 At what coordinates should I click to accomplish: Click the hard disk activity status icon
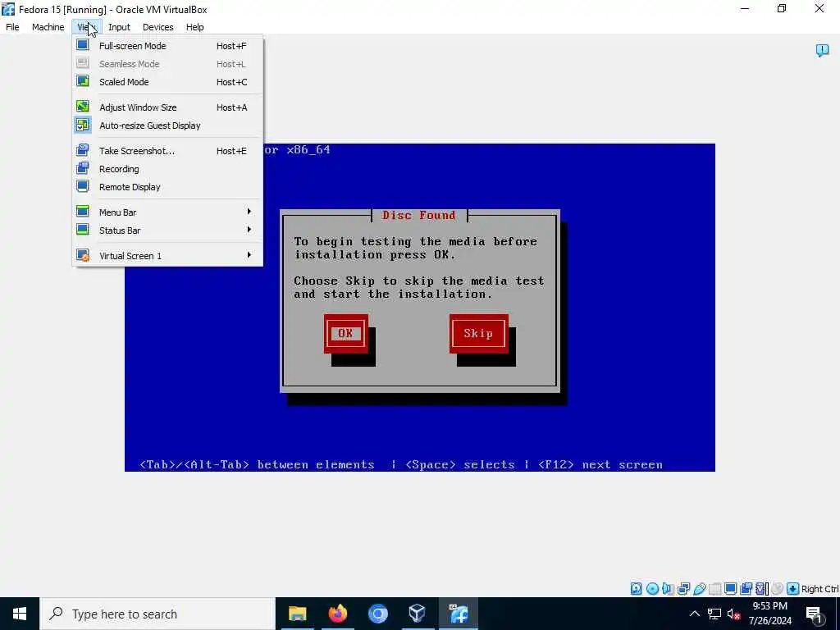tap(636, 589)
